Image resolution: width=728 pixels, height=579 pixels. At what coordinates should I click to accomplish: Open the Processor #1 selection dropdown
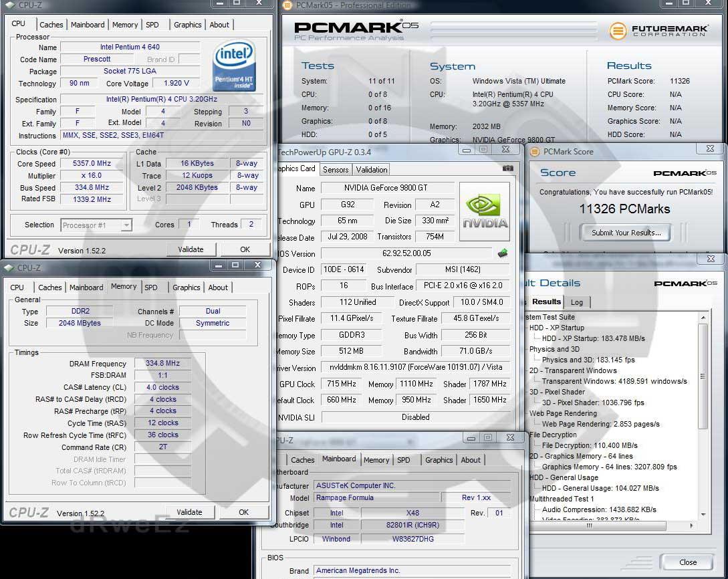point(126,225)
